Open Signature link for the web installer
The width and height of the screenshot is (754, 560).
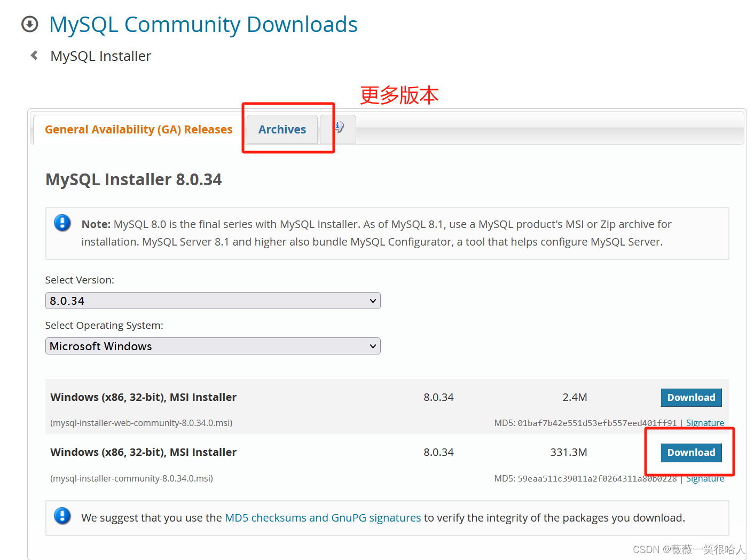705,422
